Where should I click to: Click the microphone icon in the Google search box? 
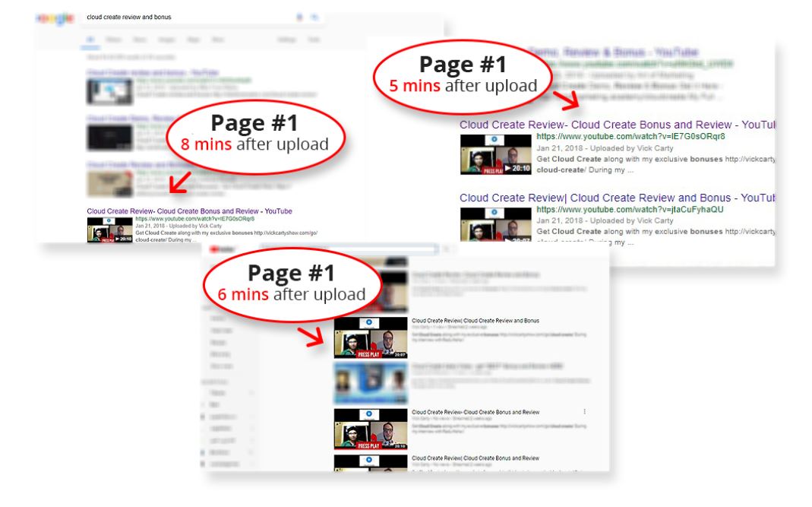[x=299, y=17]
